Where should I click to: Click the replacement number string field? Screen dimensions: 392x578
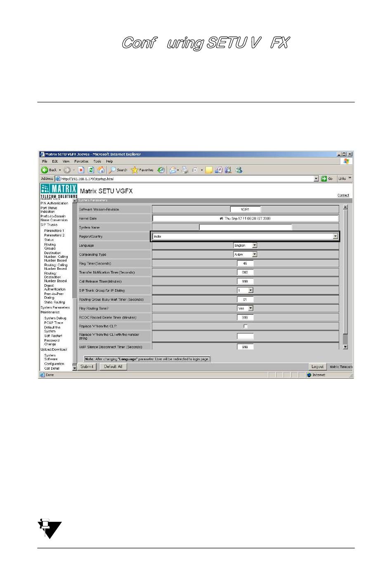tap(245, 336)
